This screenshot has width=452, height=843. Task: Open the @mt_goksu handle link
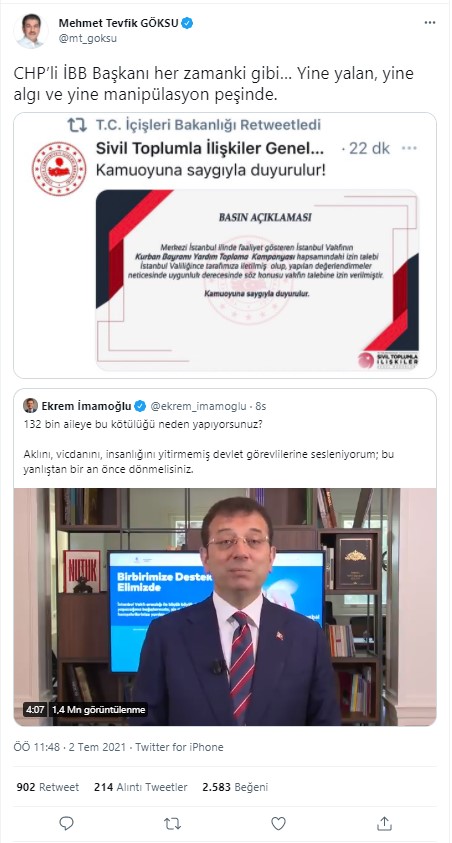pos(87,38)
